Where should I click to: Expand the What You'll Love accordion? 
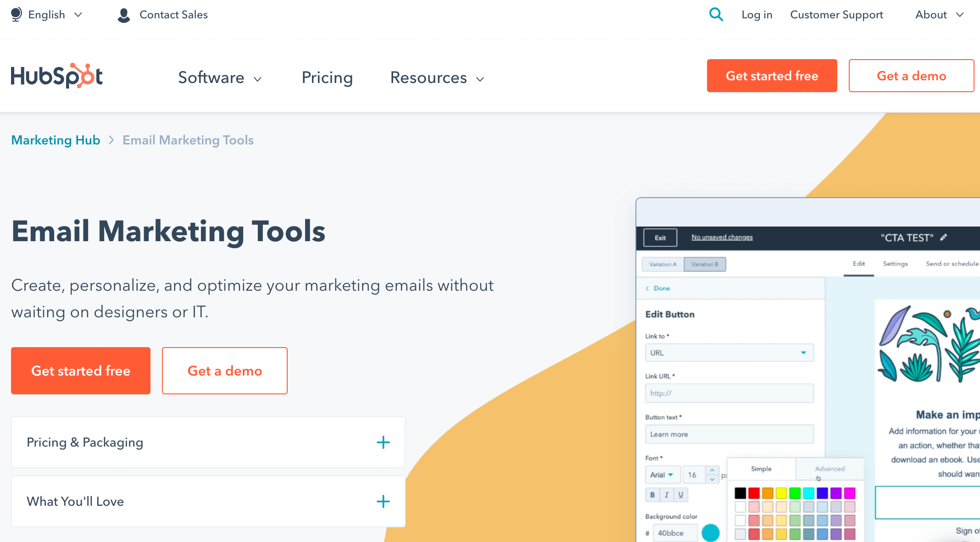tap(208, 502)
